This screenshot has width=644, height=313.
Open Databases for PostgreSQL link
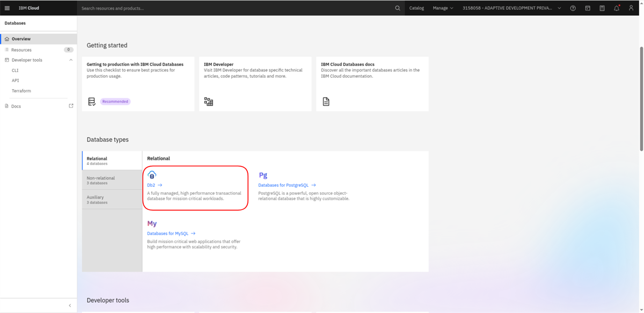tap(283, 185)
